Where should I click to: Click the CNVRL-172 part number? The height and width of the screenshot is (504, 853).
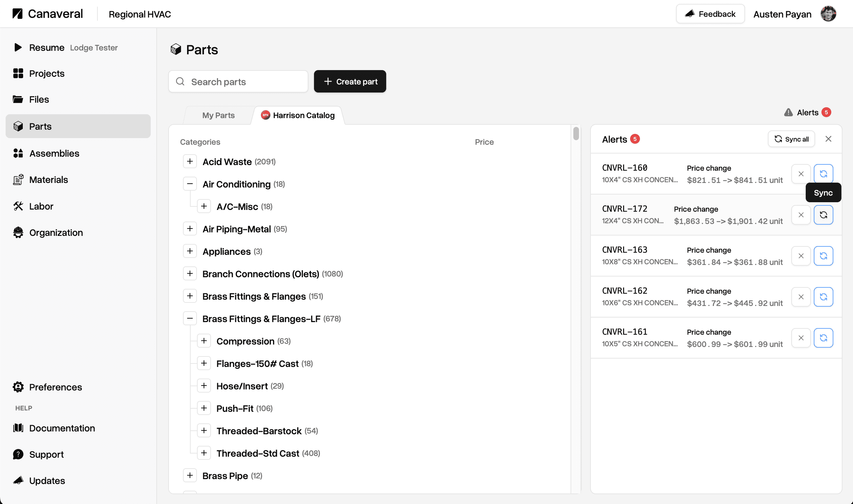[x=625, y=209]
